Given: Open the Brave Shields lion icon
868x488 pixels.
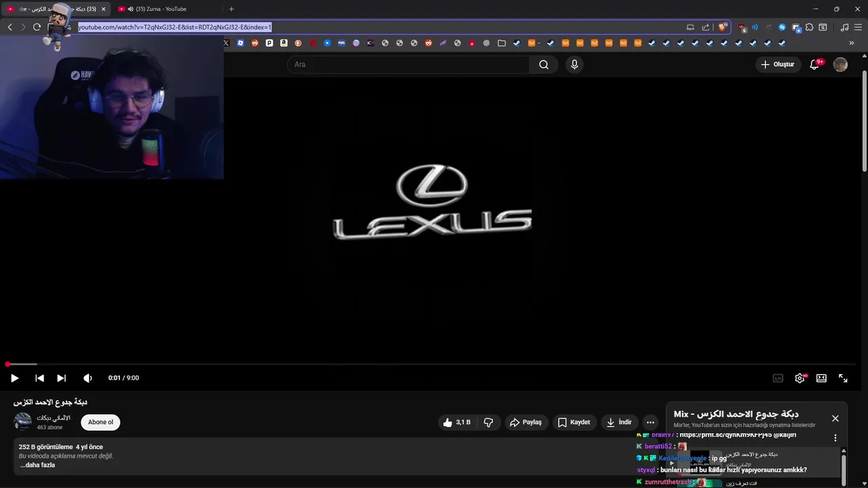Looking at the screenshot, I should coord(722,27).
